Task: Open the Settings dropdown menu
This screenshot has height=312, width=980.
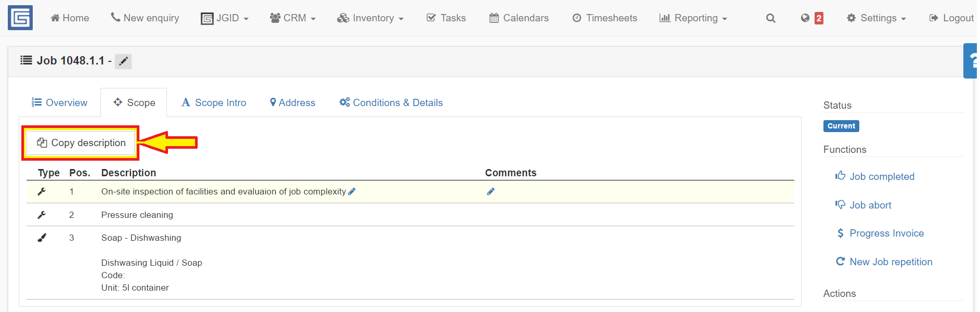Action: [x=876, y=18]
